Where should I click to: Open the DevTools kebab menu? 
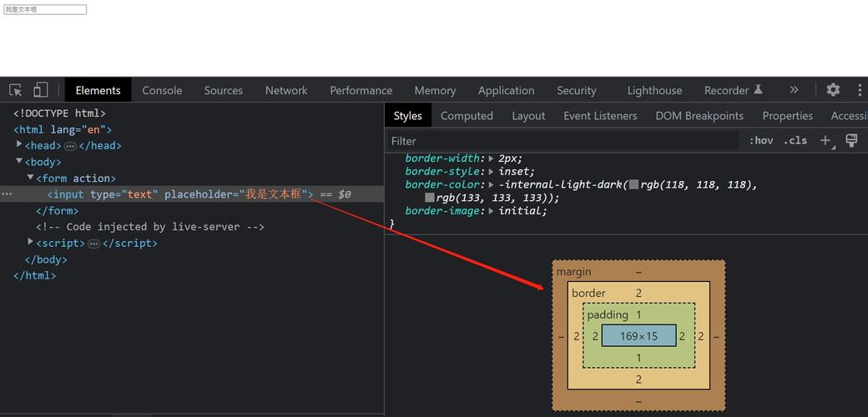pos(859,90)
